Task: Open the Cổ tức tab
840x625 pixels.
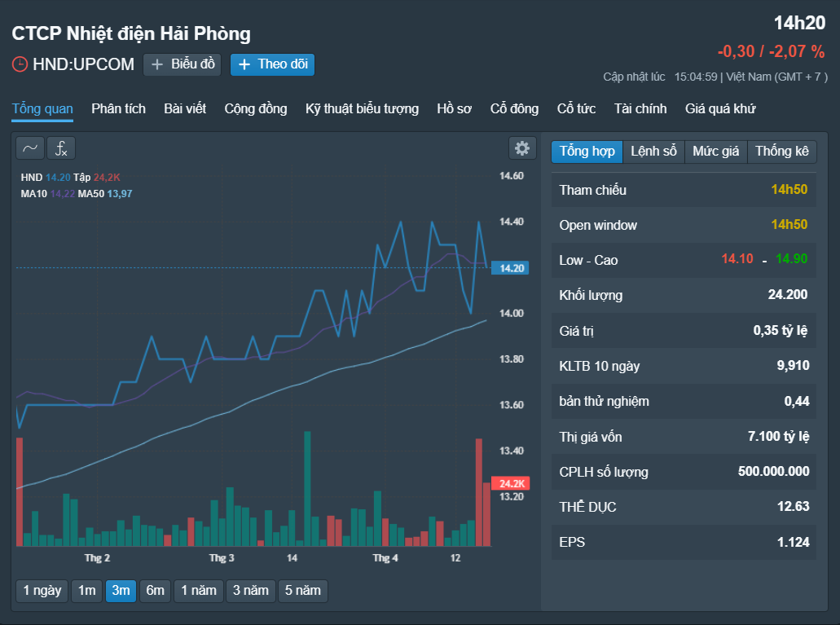Action: tap(576, 109)
